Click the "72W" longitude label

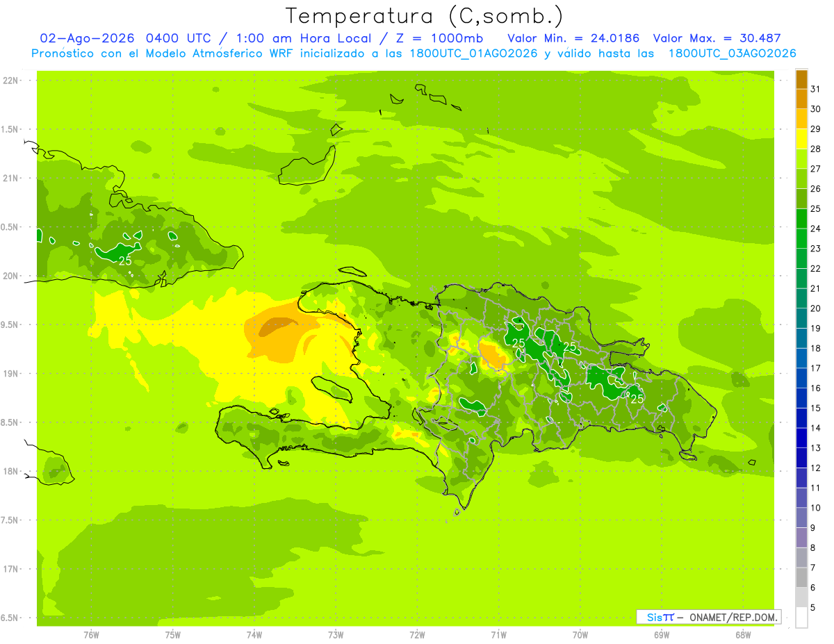click(x=417, y=635)
